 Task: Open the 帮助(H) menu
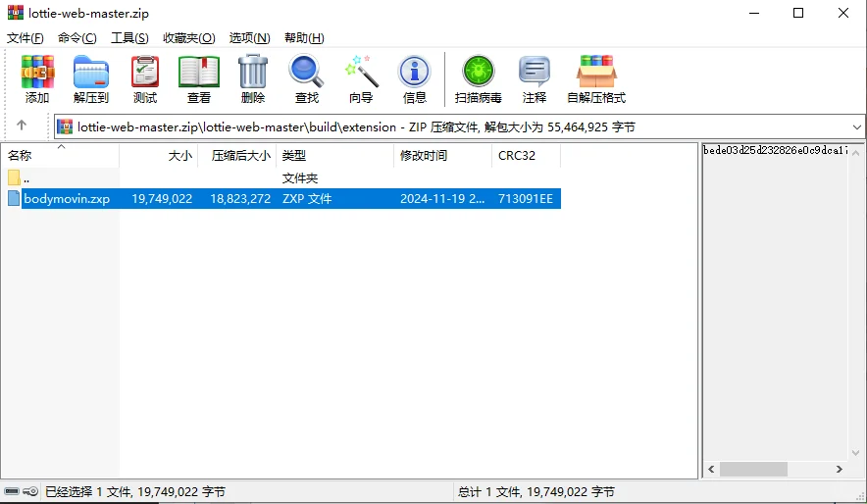pyautogui.click(x=304, y=38)
